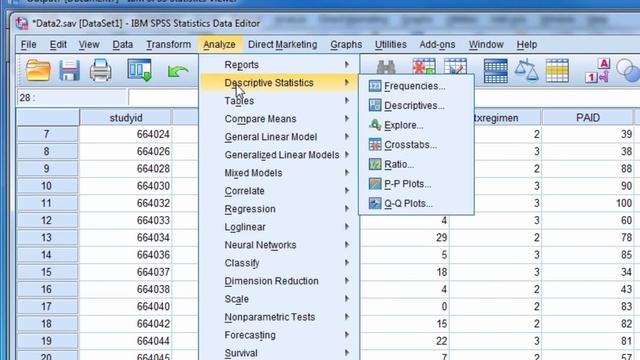This screenshot has width=640, height=360.
Task: Expand the Mixed Models submenu
Action: click(280, 173)
